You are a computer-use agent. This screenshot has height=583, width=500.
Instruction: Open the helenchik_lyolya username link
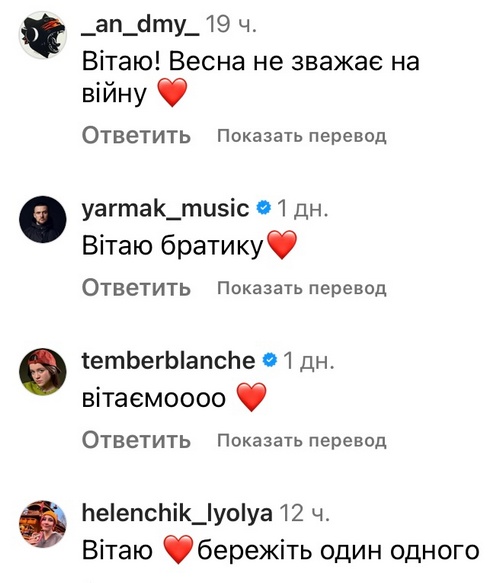pos(177,513)
